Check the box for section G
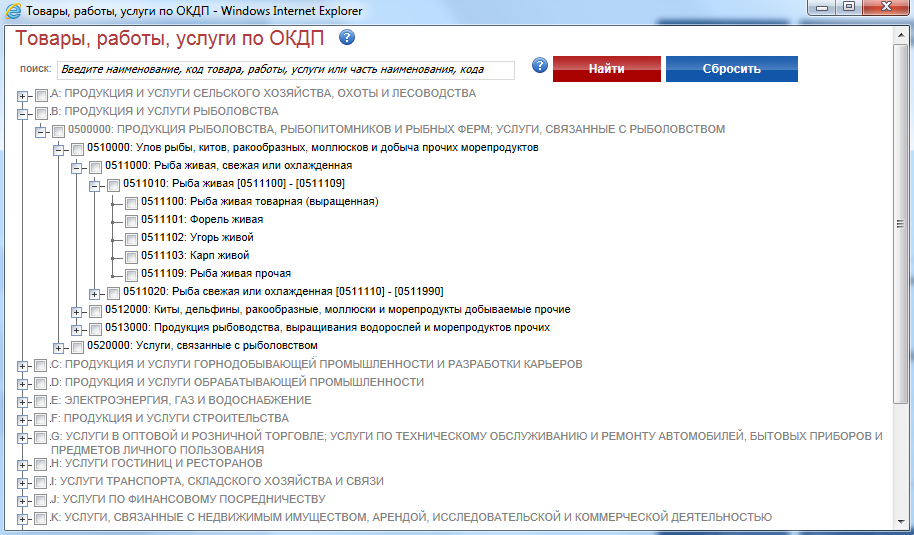914x535 pixels. point(40,438)
